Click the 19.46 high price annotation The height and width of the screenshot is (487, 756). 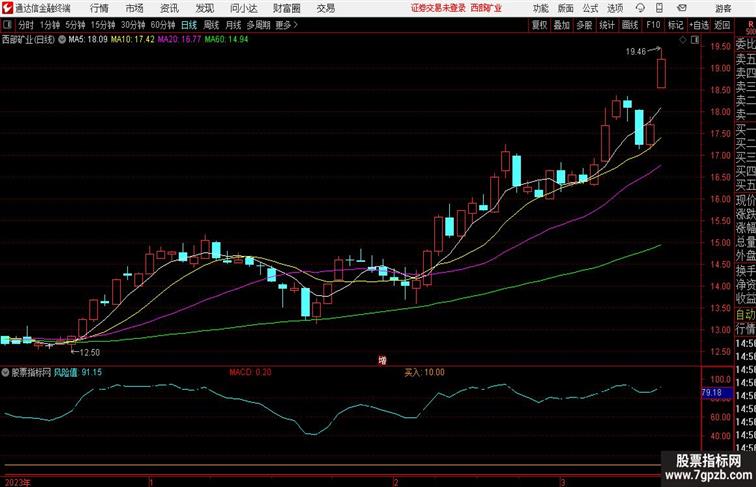click(x=635, y=52)
